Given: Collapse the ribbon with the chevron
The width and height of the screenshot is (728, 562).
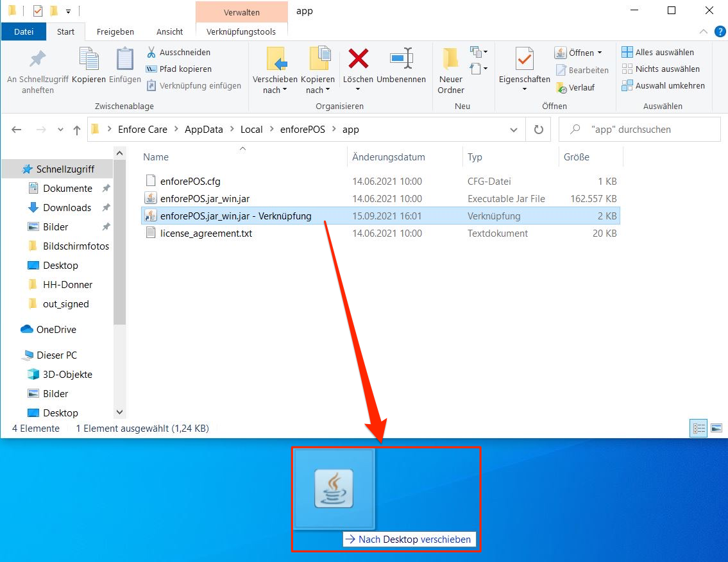Looking at the screenshot, I should [704, 31].
